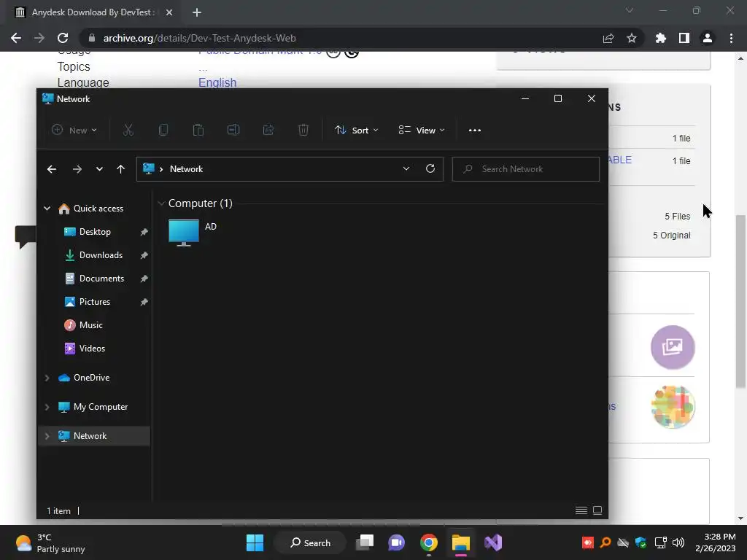The width and height of the screenshot is (747, 560).
Task: Click the browser page vertical scrollbar
Action: [x=740, y=301]
